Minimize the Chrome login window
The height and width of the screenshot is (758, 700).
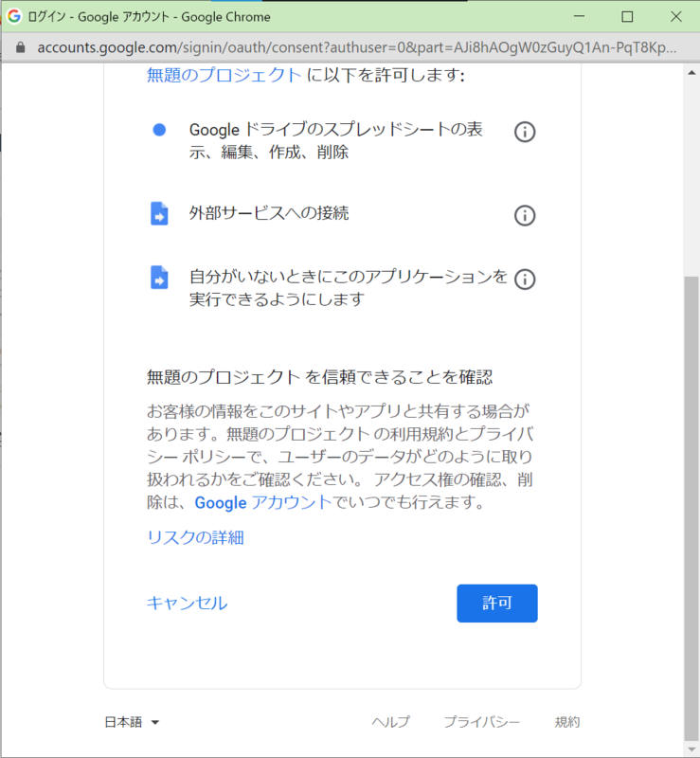pyautogui.click(x=579, y=16)
